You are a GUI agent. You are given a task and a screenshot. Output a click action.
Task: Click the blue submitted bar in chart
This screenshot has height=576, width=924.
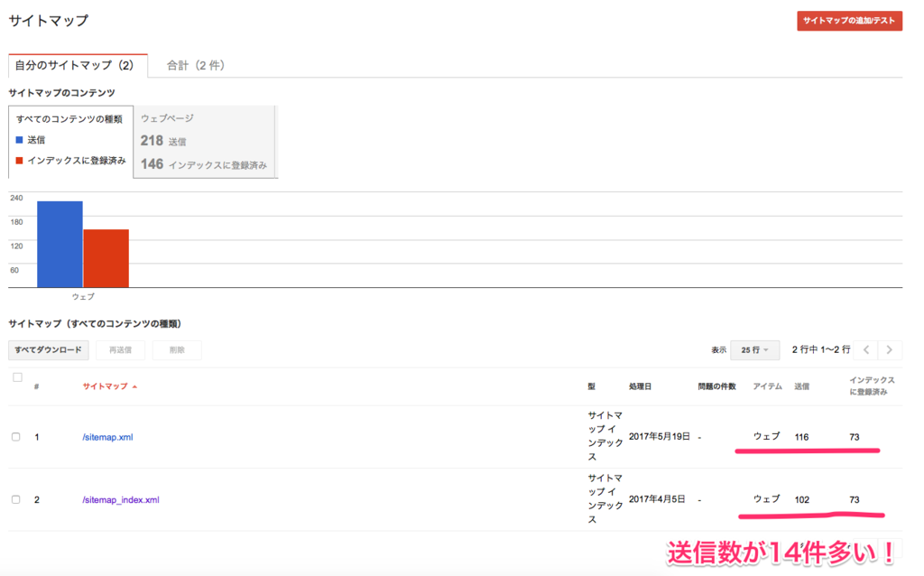pyautogui.click(x=60, y=244)
